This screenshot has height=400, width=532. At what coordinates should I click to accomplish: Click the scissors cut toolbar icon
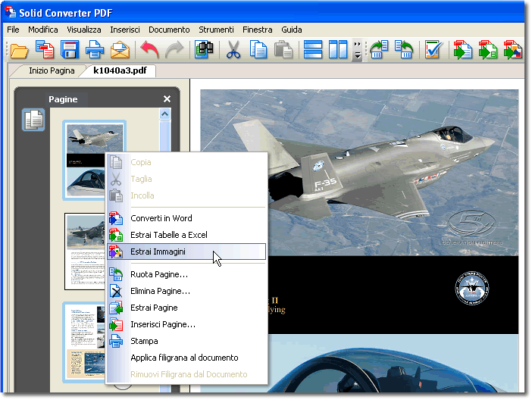pyautogui.click(x=233, y=51)
